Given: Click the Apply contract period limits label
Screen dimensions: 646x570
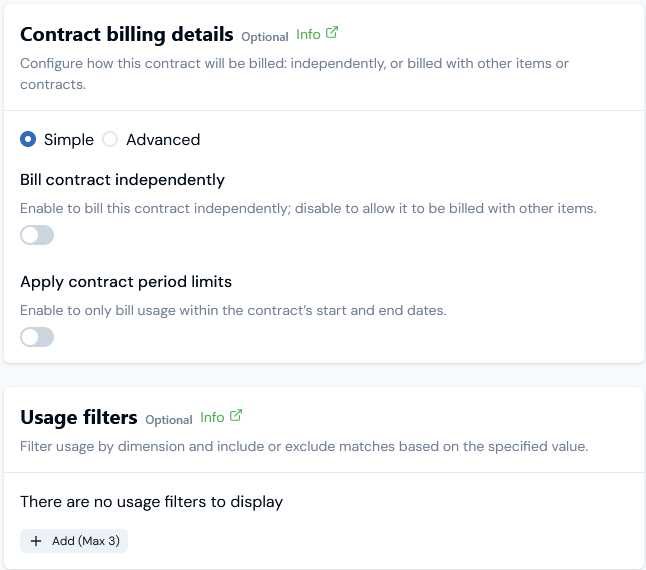Looking at the screenshot, I should coord(126,281).
